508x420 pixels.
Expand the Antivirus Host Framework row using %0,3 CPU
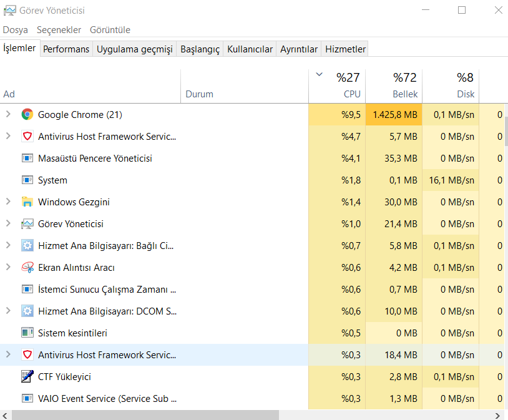pos(8,354)
